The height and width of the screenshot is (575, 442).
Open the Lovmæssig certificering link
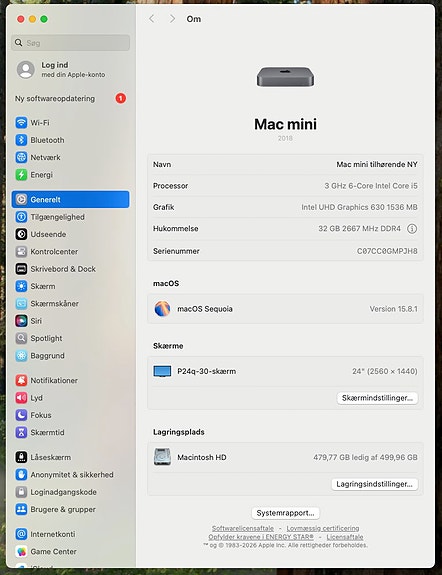pos(323,528)
